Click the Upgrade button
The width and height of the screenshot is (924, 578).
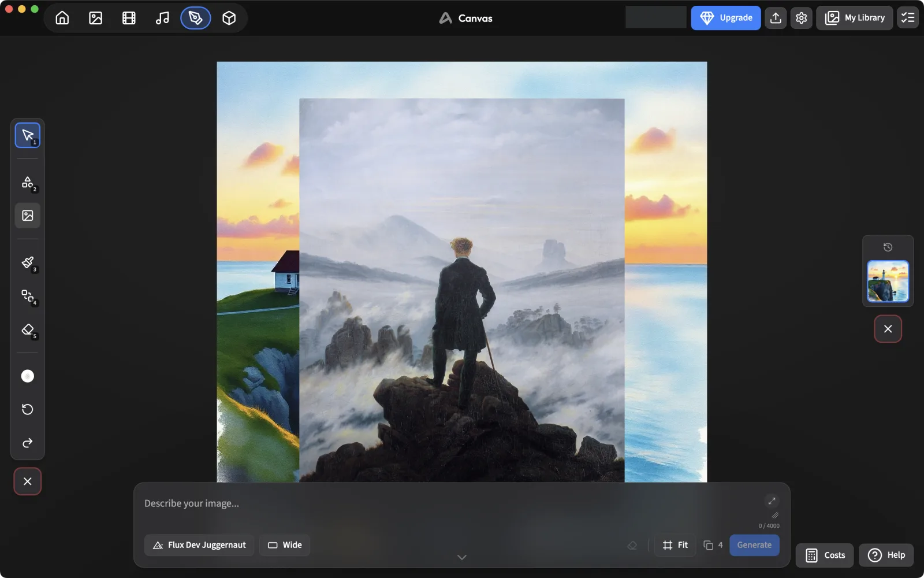click(726, 18)
